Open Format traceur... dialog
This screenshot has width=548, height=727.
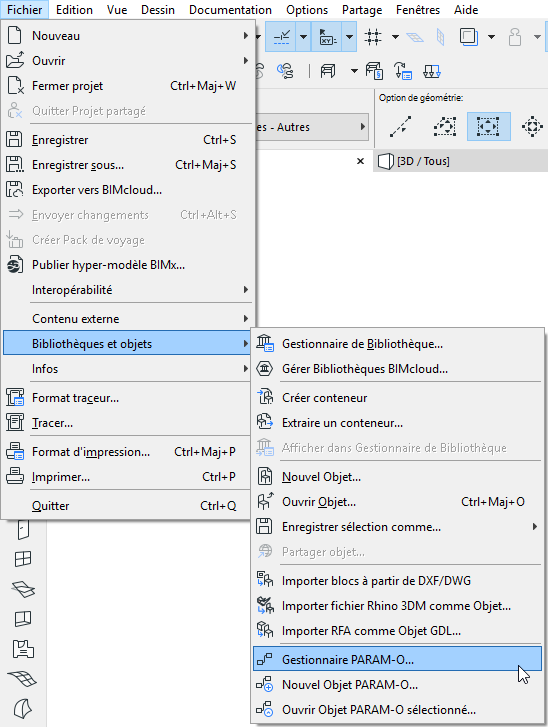(x=128, y=398)
